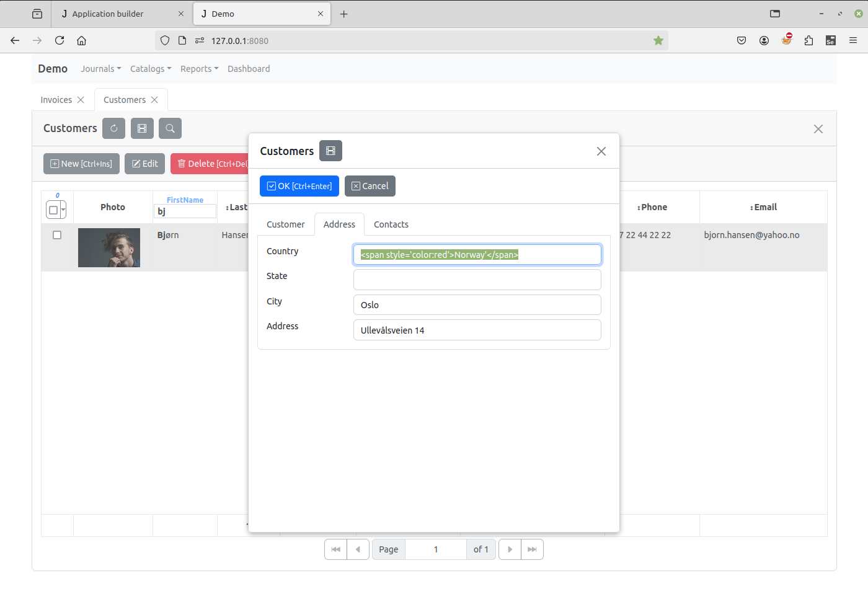868x612 pixels.
Task: Expand the Reports dropdown
Action: pos(199,69)
